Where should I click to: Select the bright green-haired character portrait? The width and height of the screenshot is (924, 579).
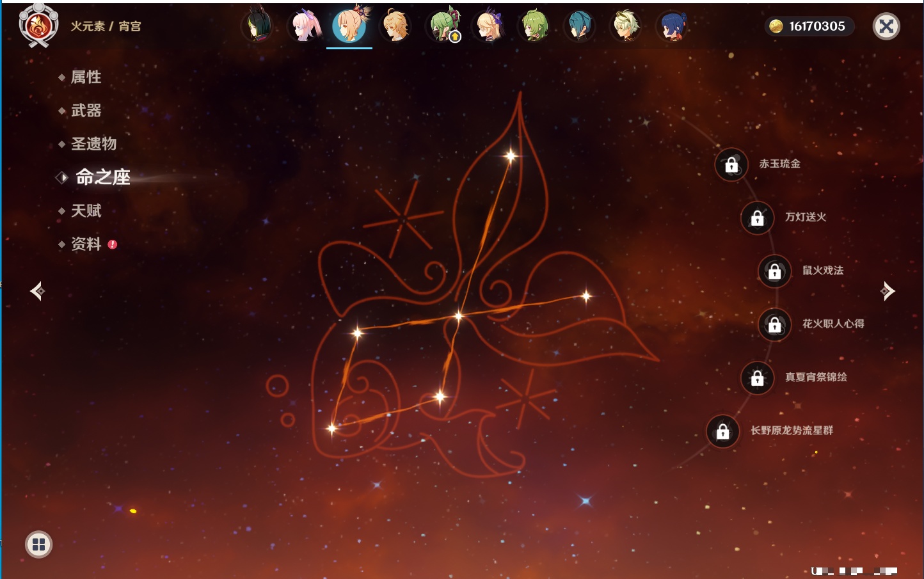coord(534,26)
